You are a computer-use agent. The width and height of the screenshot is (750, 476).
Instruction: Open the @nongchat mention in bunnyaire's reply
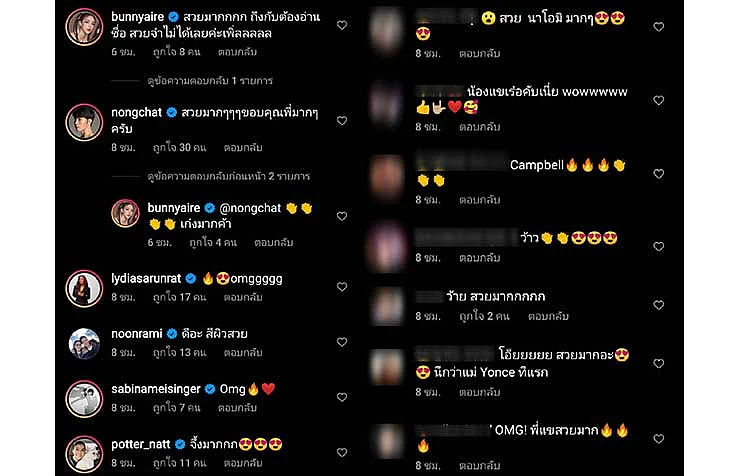tap(250, 208)
